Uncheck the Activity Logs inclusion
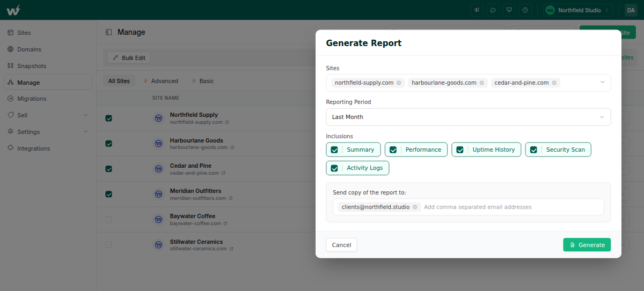The image size is (644, 291). [x=334, y=168]
